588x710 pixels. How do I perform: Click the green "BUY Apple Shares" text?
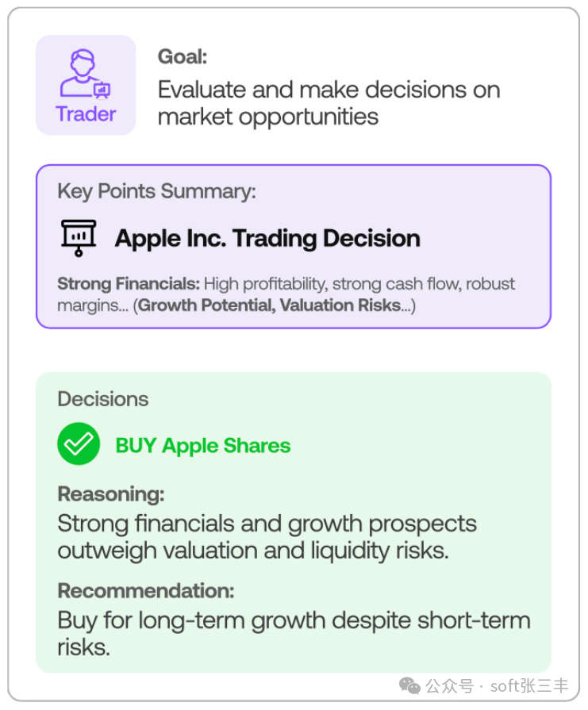[203, 446]
